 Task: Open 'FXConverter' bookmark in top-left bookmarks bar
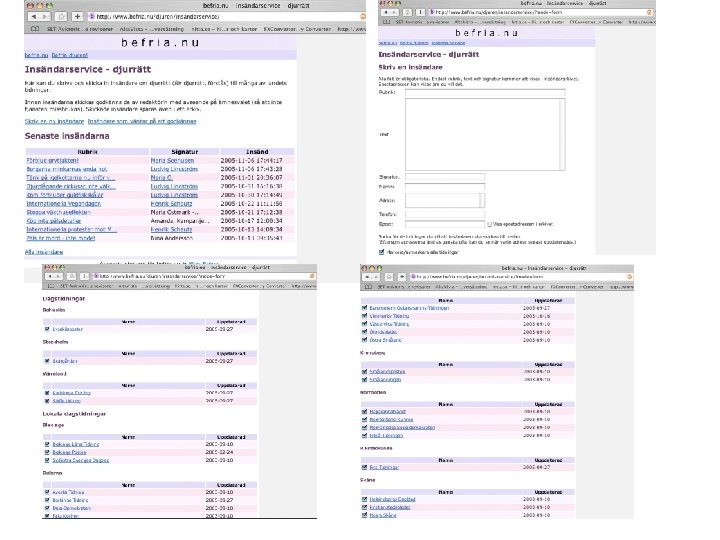297,29
